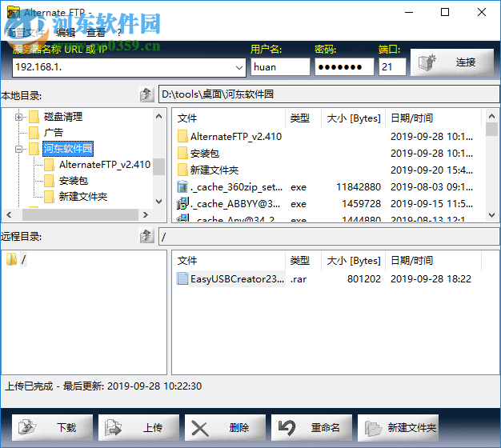
Task: Sort local files by 文件 column
Action: click(230, 118)
